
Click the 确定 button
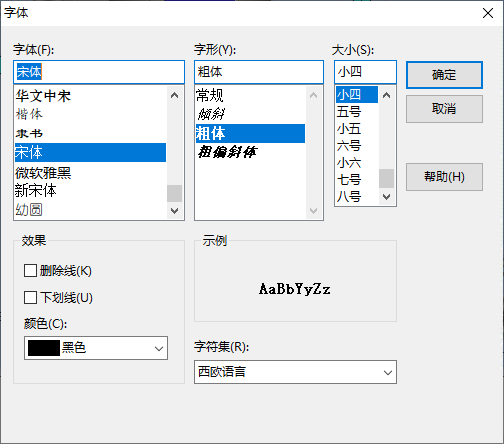[x=444, y=75]
